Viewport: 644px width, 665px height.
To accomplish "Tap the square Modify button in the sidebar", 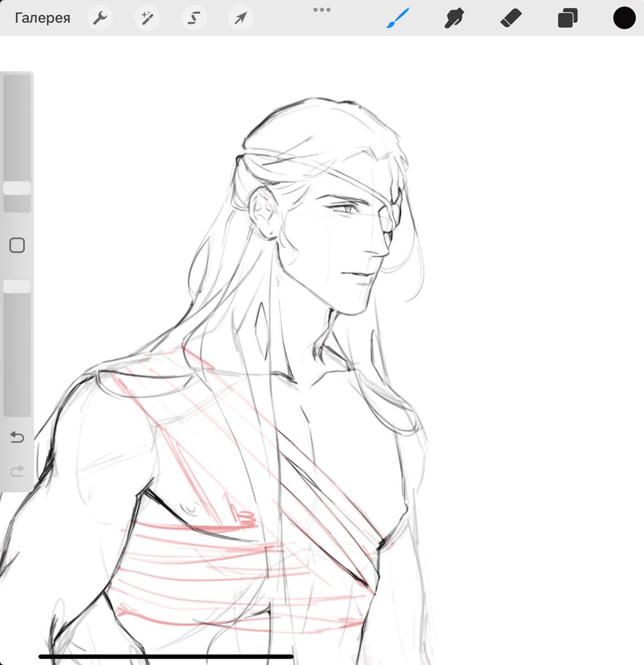I will (x=17, y=245).
